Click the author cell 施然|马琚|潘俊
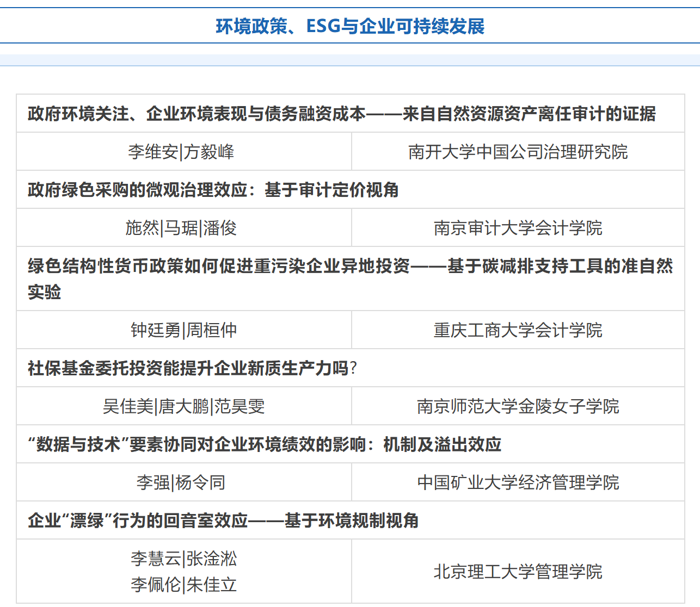700x607 pixels. (181, 228)
